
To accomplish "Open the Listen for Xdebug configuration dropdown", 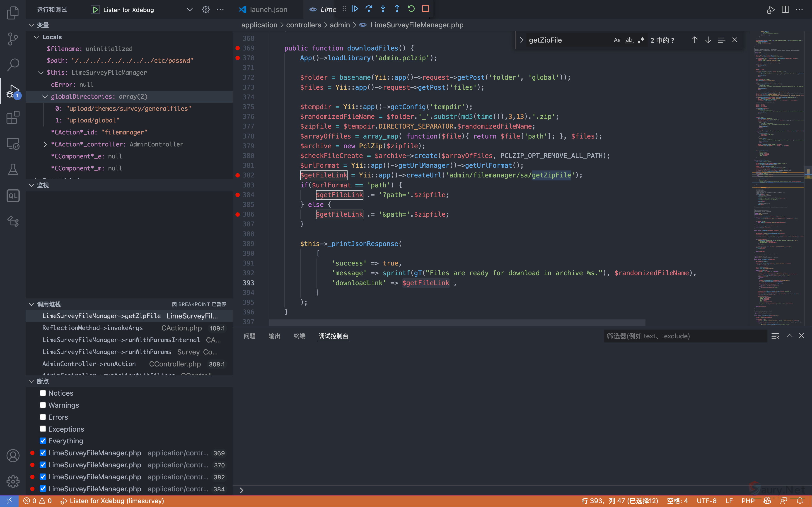I will point(190,10).
